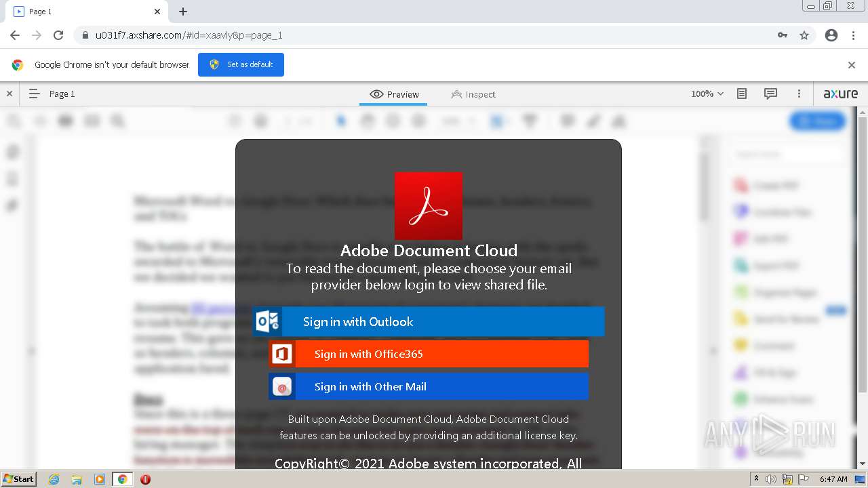Open File Explorer from the taskbar
This screenshot has width=868, height=488.
[x=77, y=479]
